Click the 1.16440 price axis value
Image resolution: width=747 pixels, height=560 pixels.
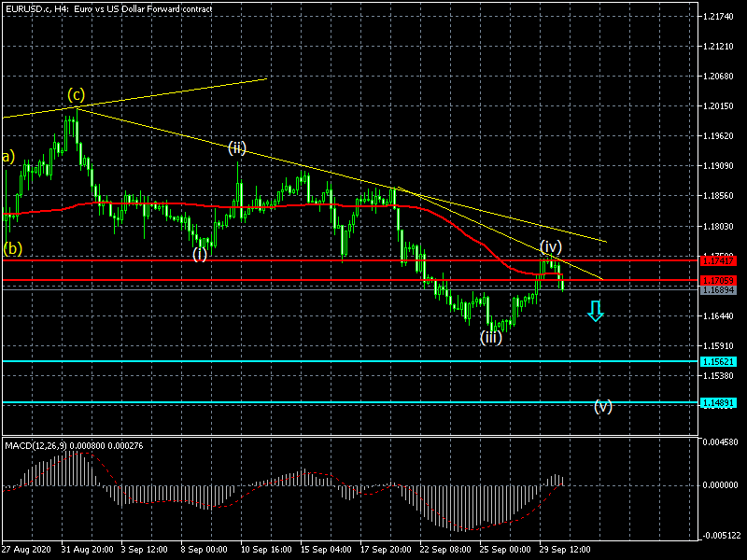[x=718, y=316]
